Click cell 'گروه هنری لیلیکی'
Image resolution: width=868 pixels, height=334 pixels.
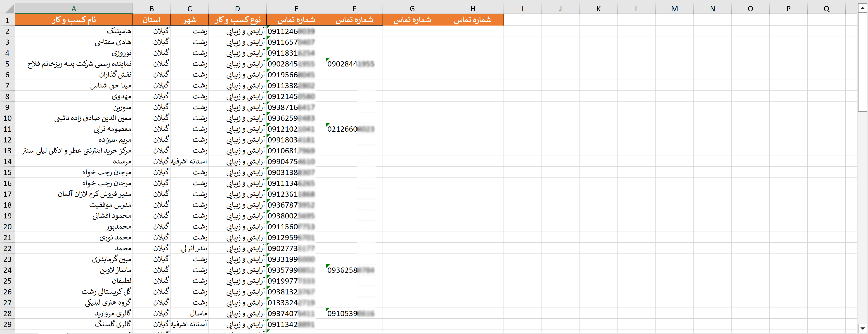74,303
